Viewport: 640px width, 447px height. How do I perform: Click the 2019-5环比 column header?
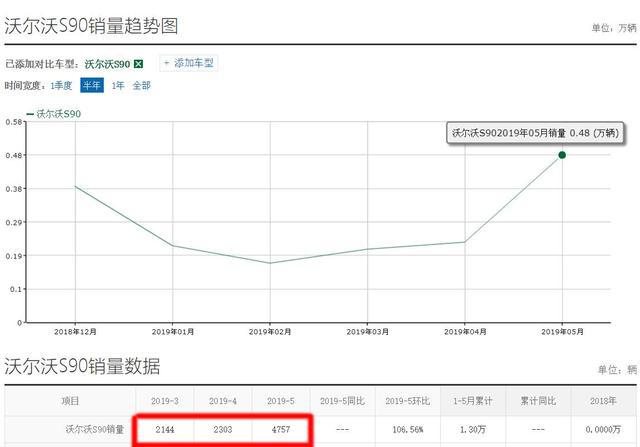[408, 401]
